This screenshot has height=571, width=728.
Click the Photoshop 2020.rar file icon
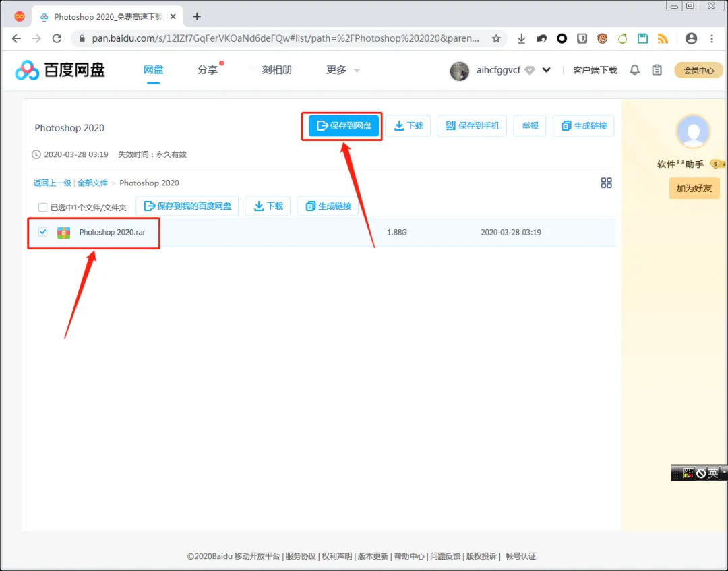[63, 232]
